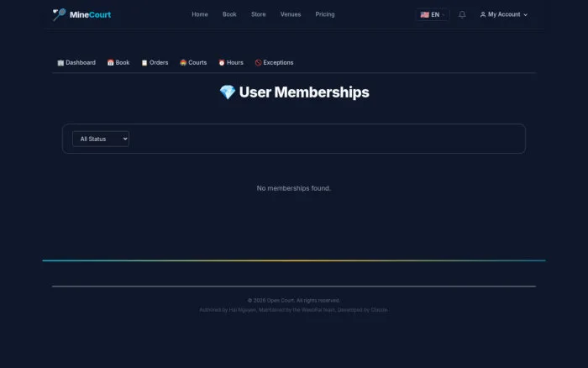Click the stadium icon next to Courts

click(183, 63)
